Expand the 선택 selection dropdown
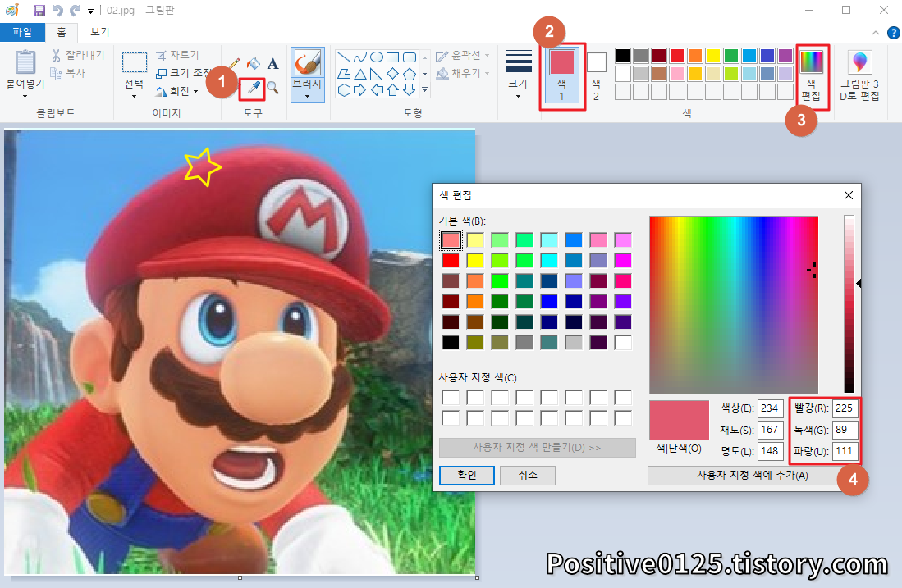Screen dimensions: 902x588 134,97
